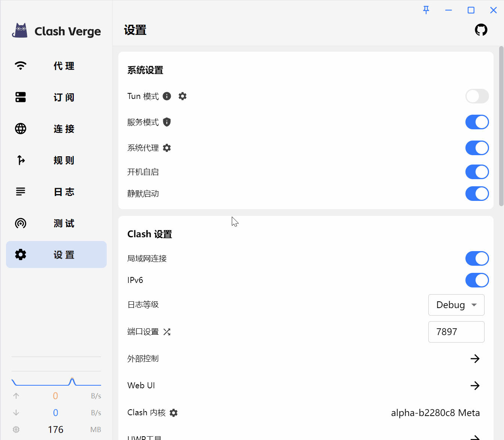The image size is (504, 440).
Task: Go to 规则 page
Action: [x=56, y=160]
